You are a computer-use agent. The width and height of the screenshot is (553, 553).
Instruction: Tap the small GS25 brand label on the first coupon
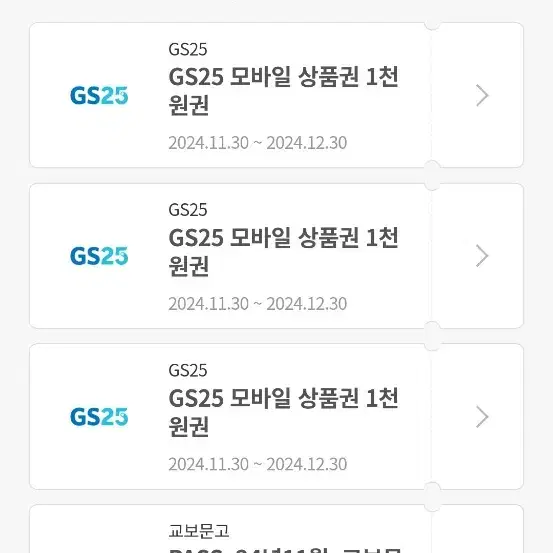(x=188, y=49)
